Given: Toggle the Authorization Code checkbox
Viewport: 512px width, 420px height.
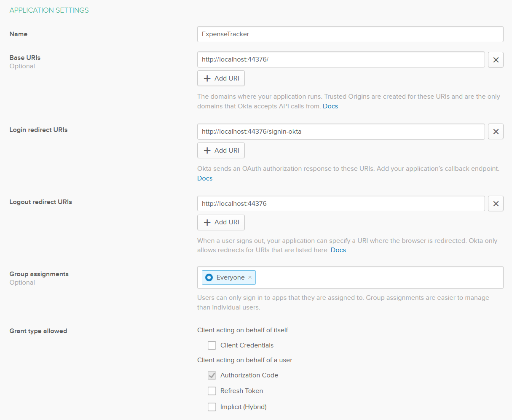Looking at the screenshot, I should (212, 375).
